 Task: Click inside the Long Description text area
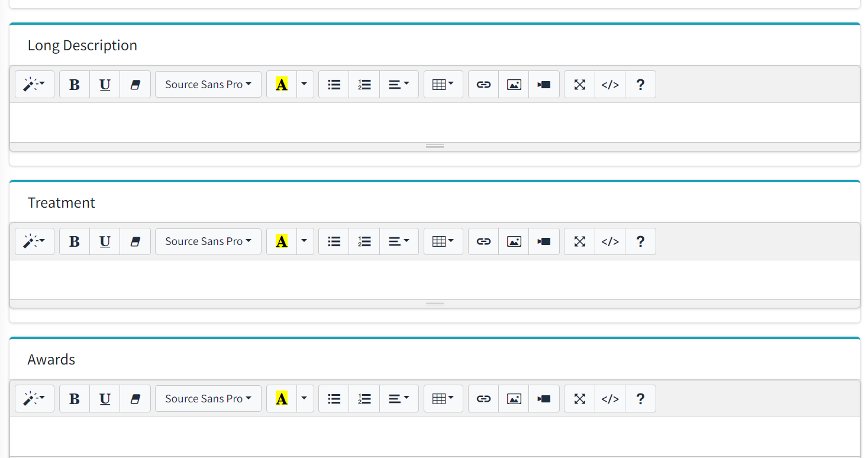click(x=434, y=122)
